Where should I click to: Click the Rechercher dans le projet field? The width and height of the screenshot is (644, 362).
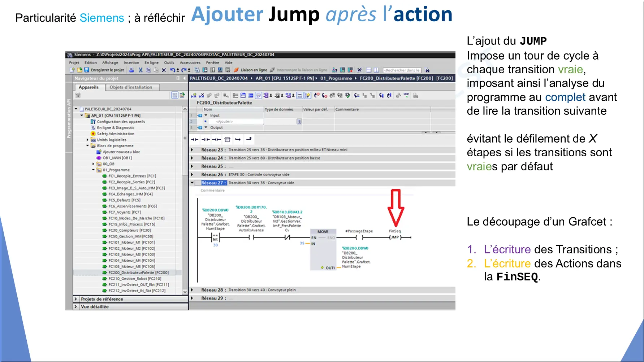pos(402,70)
